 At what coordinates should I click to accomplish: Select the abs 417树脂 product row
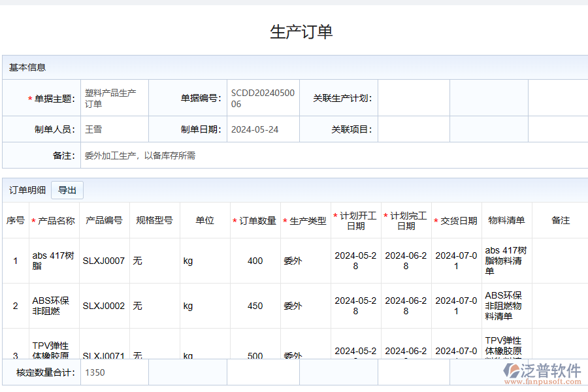coord(52,260)
